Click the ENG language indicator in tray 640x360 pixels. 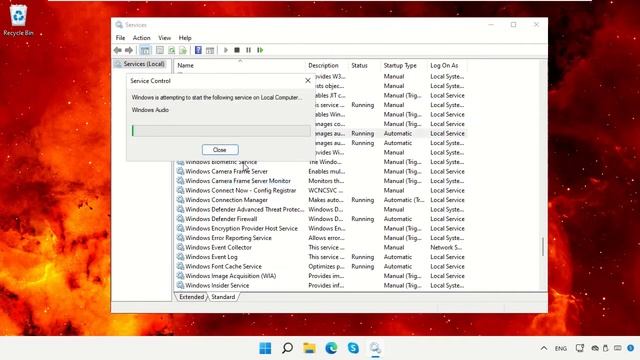pos(561,348)
